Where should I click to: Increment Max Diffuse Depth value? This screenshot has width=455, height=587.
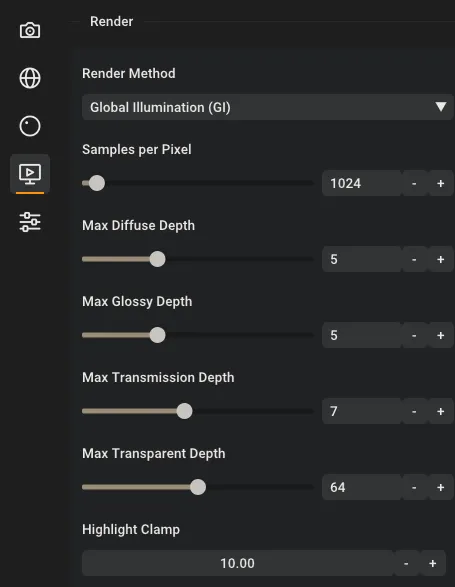(441, 259)
